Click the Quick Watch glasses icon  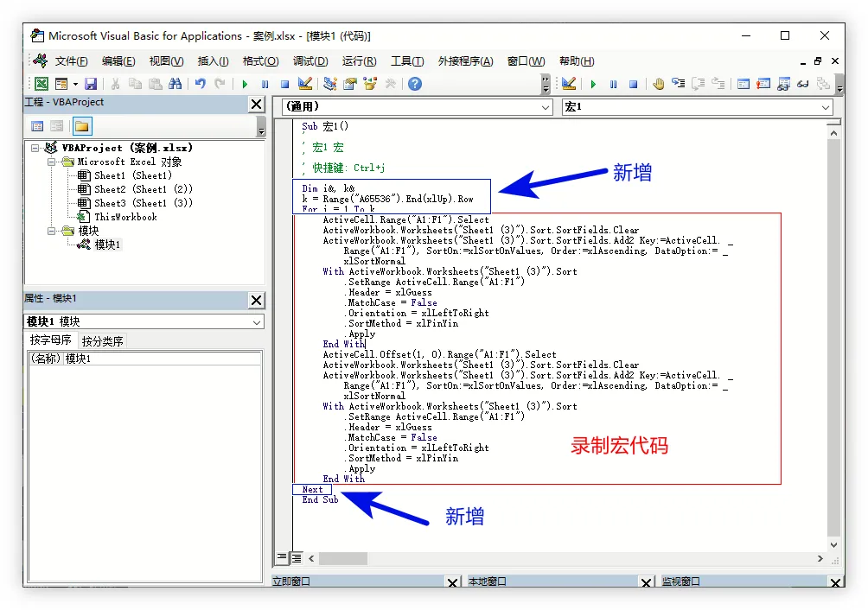[x=803, y=84]
